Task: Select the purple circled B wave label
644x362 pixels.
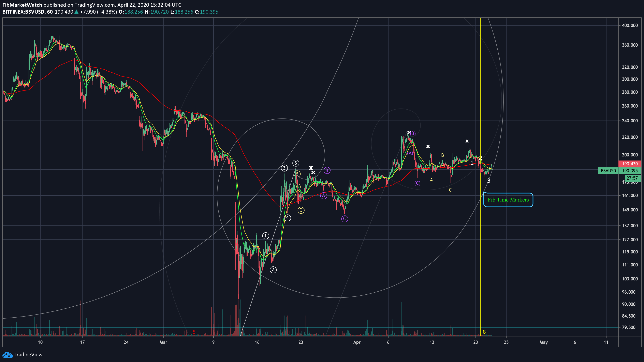Action: pyautogui.click(x=327, y=170)
